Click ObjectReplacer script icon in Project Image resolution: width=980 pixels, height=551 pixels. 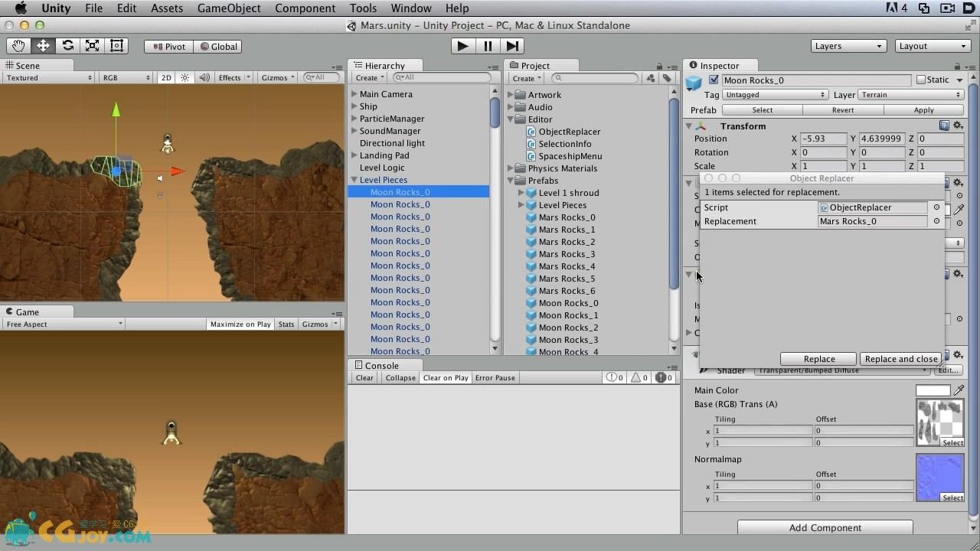click(531, 132)
